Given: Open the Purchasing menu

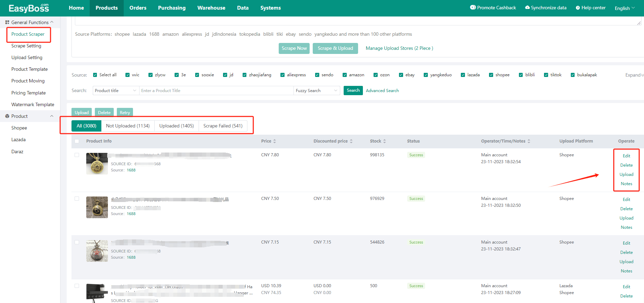Looking at the screenshot, I should [172, 8].
